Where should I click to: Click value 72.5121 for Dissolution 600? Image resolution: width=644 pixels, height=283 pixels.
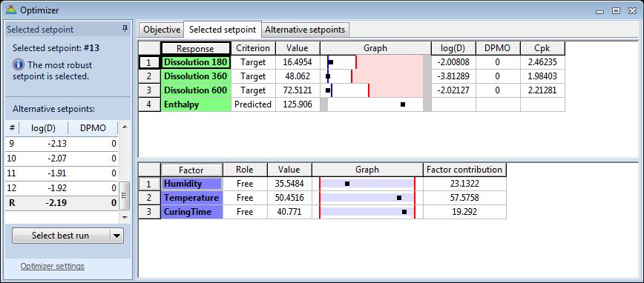pyautogui.click(x=298, y=90)
